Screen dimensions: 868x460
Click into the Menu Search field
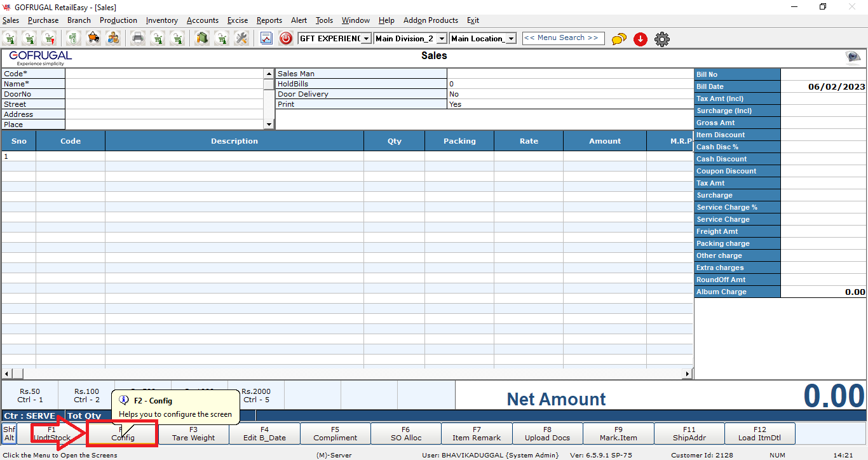tap(563, 38)
